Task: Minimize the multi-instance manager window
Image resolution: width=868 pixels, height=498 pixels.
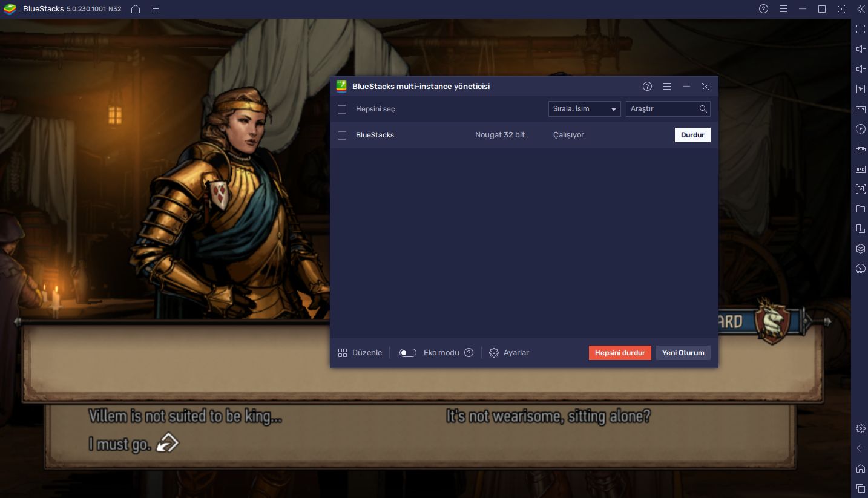Action: (x=686, y=87)
